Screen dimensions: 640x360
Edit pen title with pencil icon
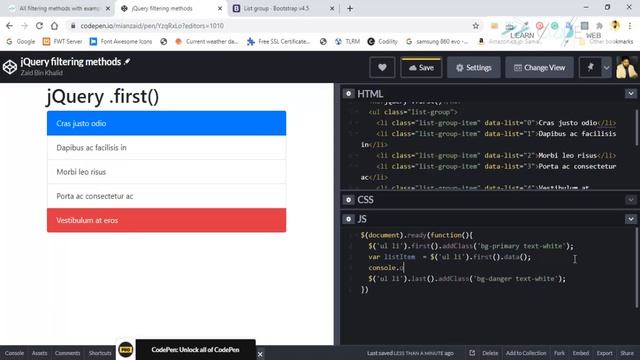coord(127,61)
